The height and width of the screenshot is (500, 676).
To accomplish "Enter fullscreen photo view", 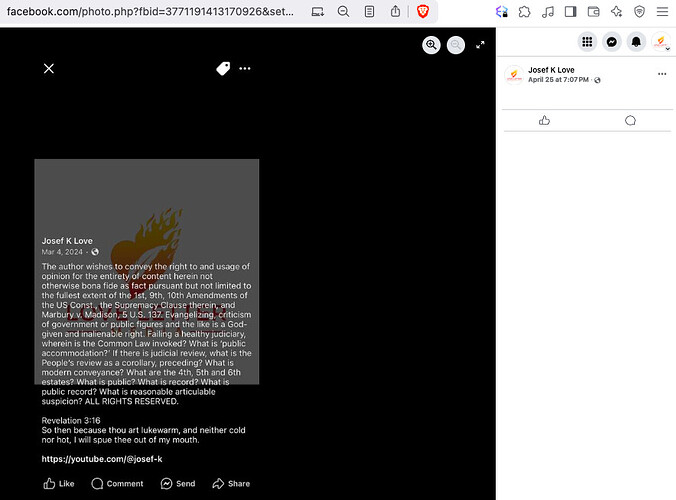I will pyautogui.click(x=480, y=45).
